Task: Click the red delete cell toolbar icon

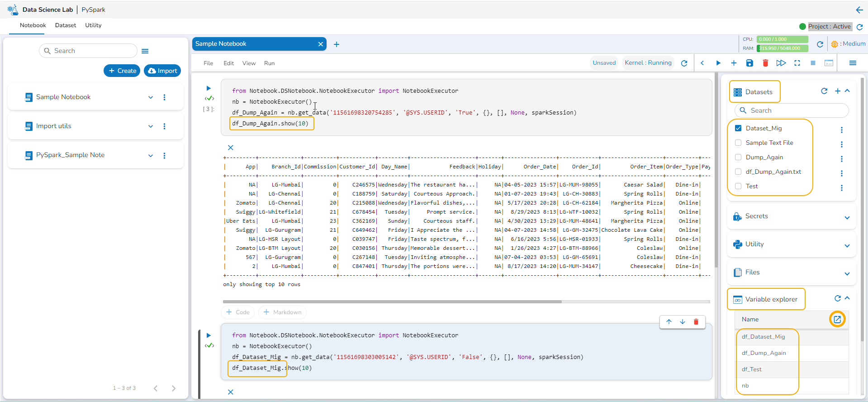Action: pos(765,63)
